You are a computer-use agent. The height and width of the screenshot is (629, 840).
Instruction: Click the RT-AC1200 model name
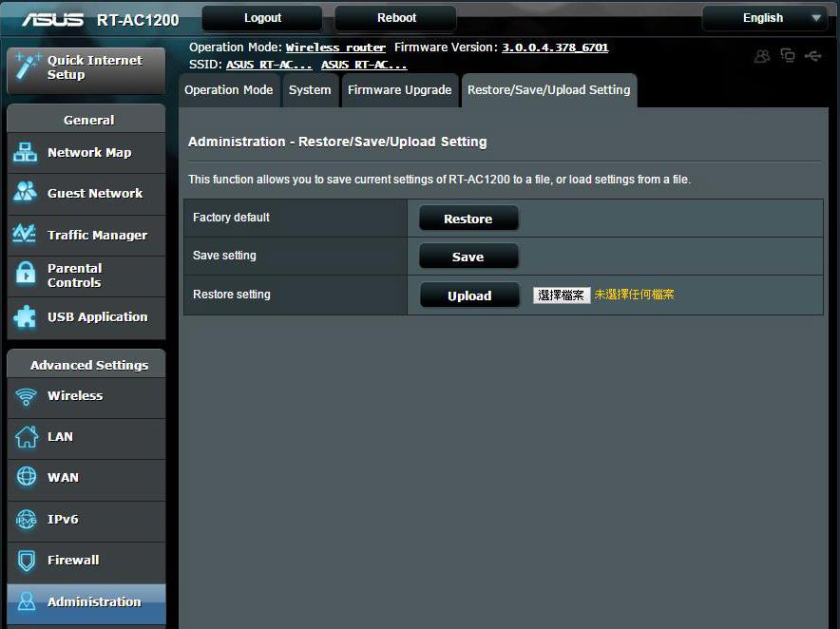point(138,20)
